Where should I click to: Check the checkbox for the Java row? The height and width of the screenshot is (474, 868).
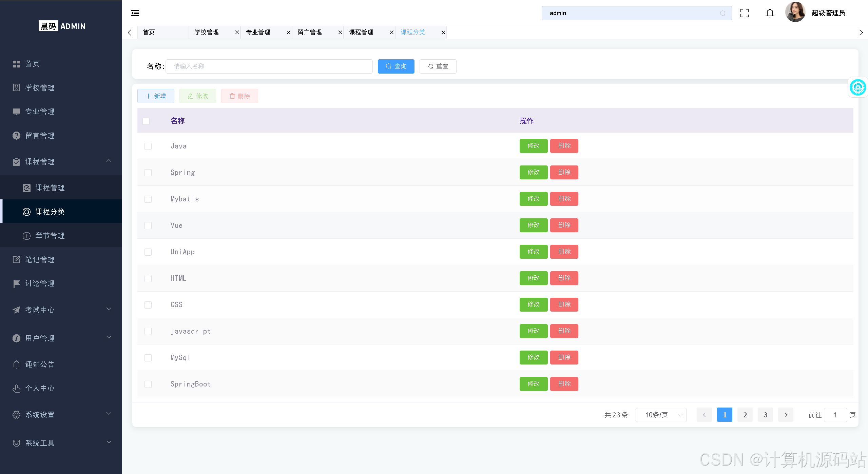pyautogui.click(x=148, y=146)
